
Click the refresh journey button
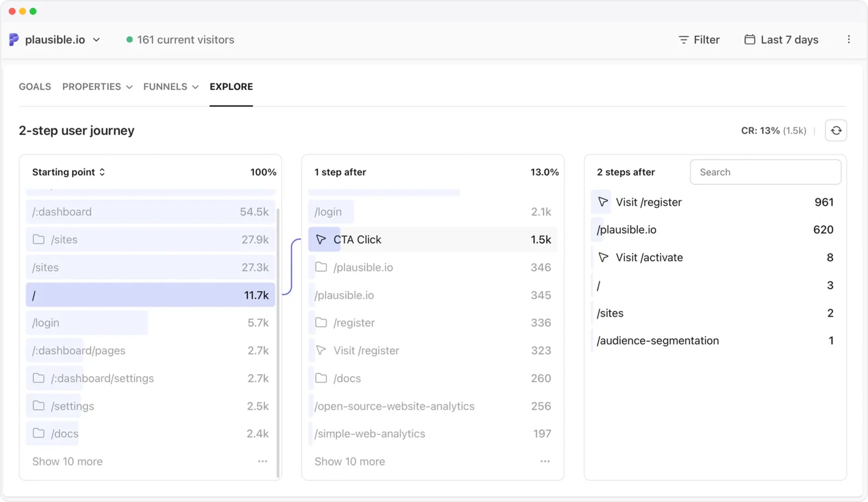[836, 130]
